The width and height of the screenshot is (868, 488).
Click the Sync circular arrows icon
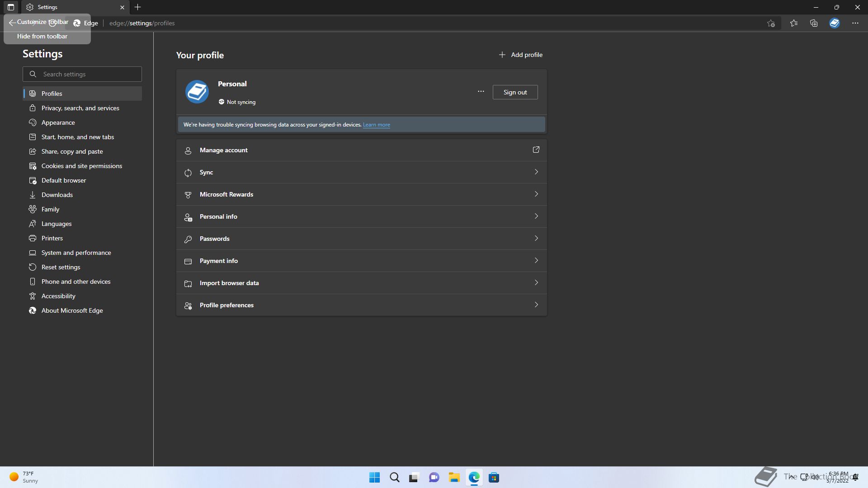[x=188, y=173]
